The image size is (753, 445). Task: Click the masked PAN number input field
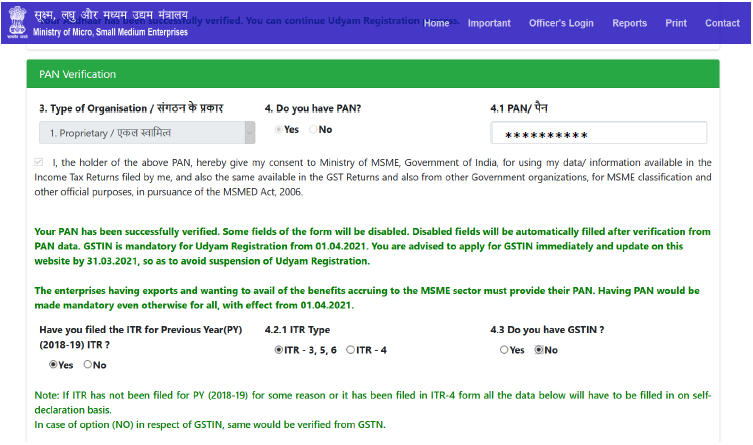pos(598,134)
